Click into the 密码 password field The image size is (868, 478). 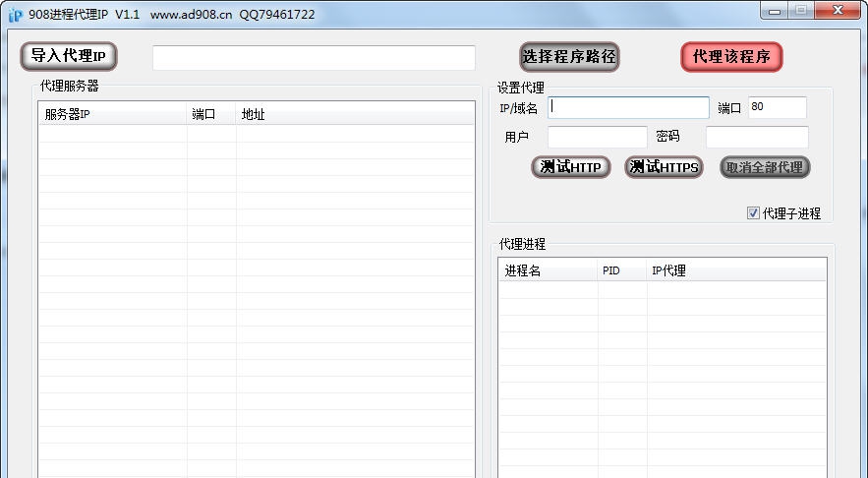[x=757, y=137]
